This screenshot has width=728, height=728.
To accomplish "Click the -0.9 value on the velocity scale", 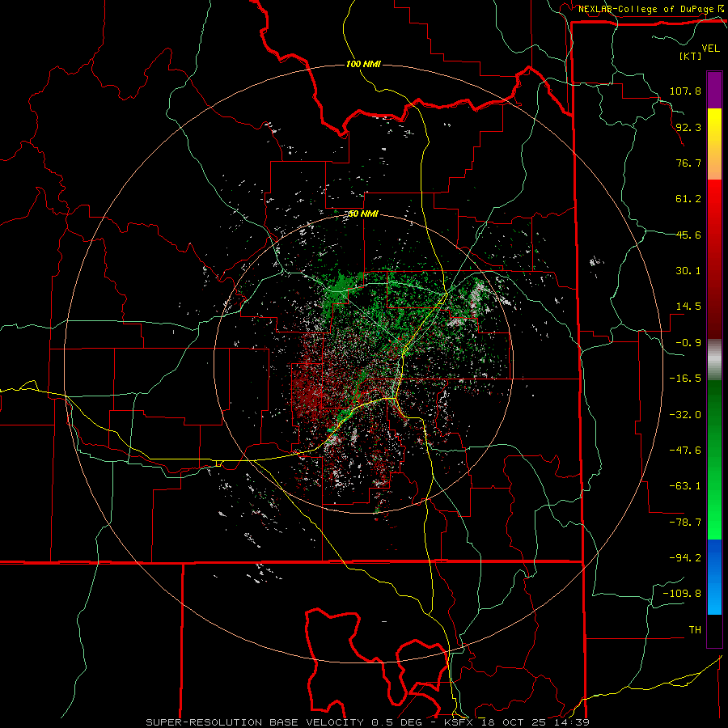I will point(688,343).
